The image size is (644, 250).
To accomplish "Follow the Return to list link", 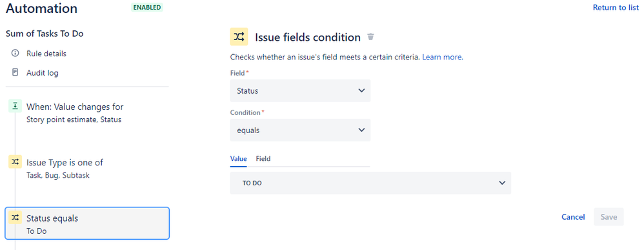I will pyautogui.click(x=616, y=7).
